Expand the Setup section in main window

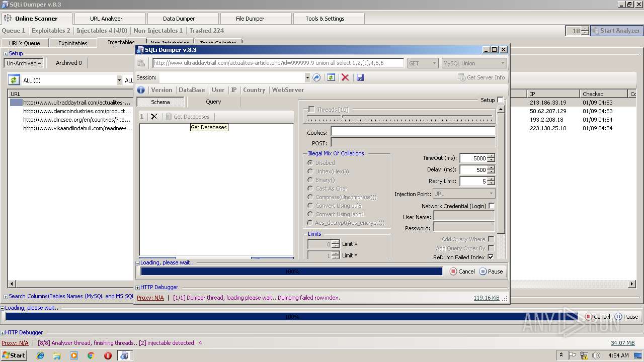click(x=6, y=54)
